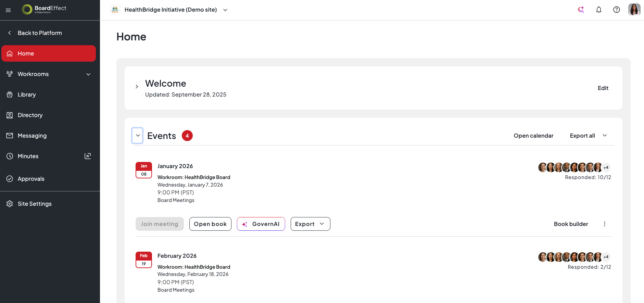Click the Open book button
This screenshot has height=303, width=644.
pos(210,224)
